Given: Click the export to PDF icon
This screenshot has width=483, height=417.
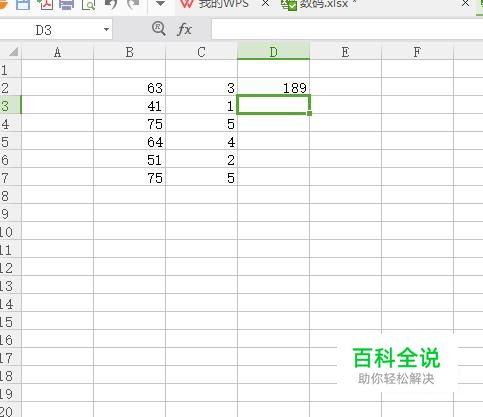Looking at the screenshot, I should coord(45,4).
